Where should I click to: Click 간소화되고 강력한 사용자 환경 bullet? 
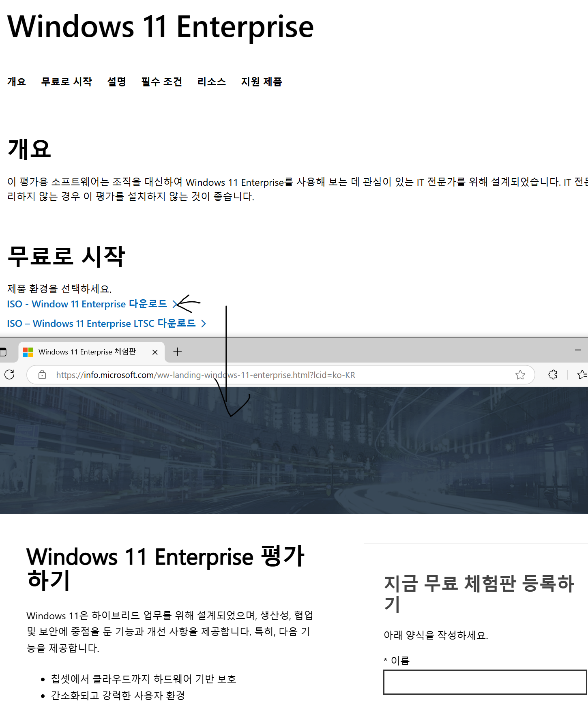tap(118, 695)
